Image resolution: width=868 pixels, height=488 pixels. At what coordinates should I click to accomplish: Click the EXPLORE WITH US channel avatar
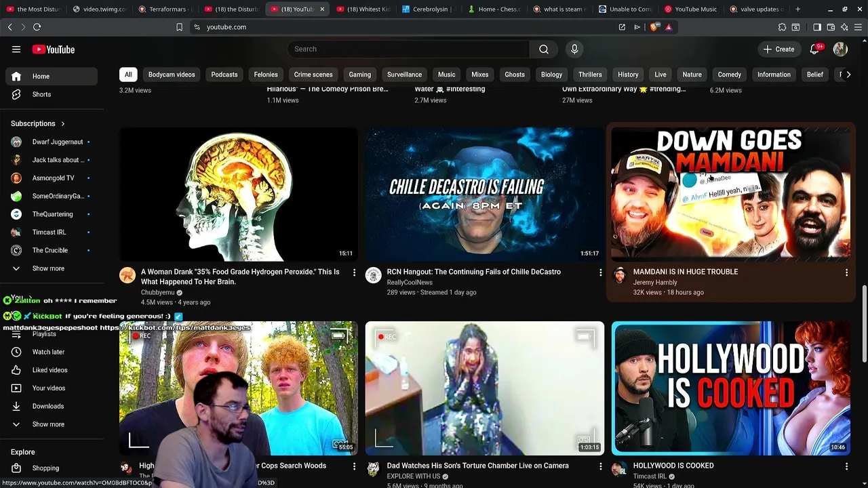[x=374, y=468]
